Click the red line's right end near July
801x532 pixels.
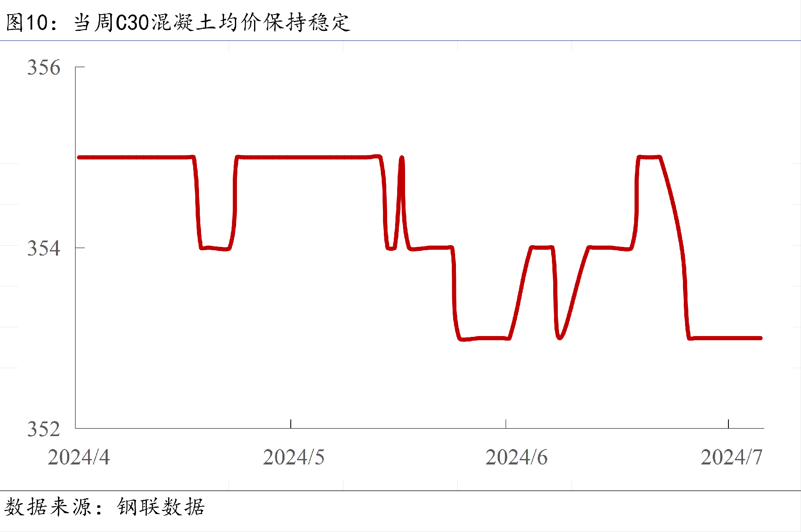point(760,338)
